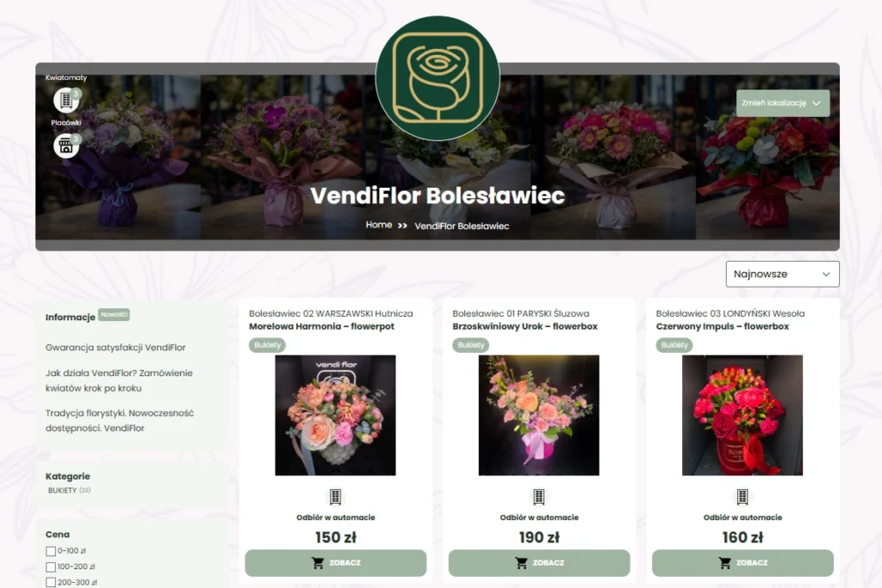Open Gwarancja satysfakcji VendiFlor link

(x=115, y=348)
